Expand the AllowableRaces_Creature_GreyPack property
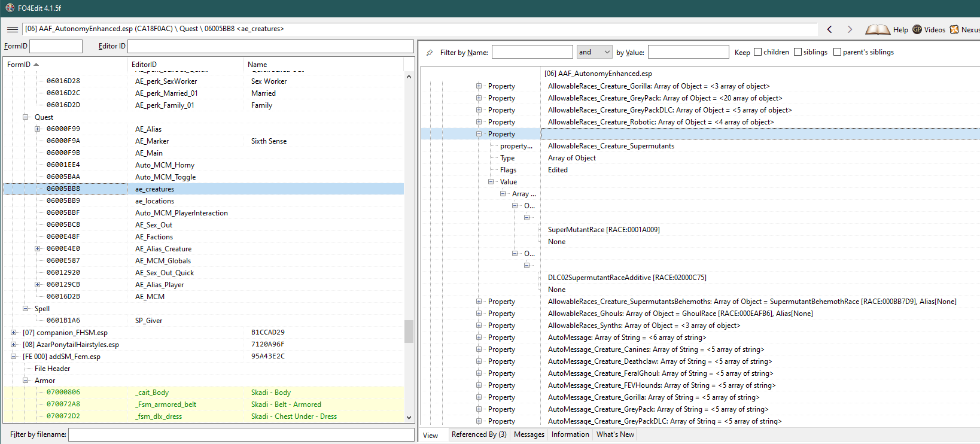 coord(479,98)
